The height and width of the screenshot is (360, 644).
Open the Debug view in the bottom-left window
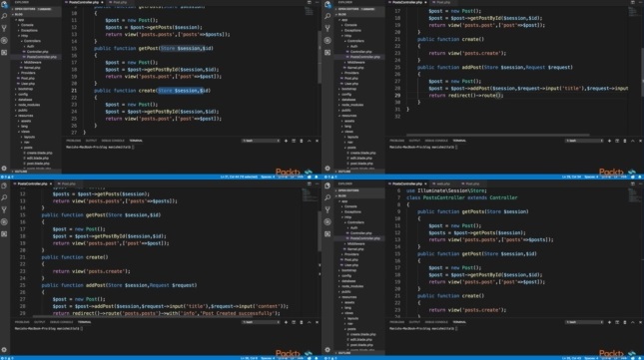point(5,221)
